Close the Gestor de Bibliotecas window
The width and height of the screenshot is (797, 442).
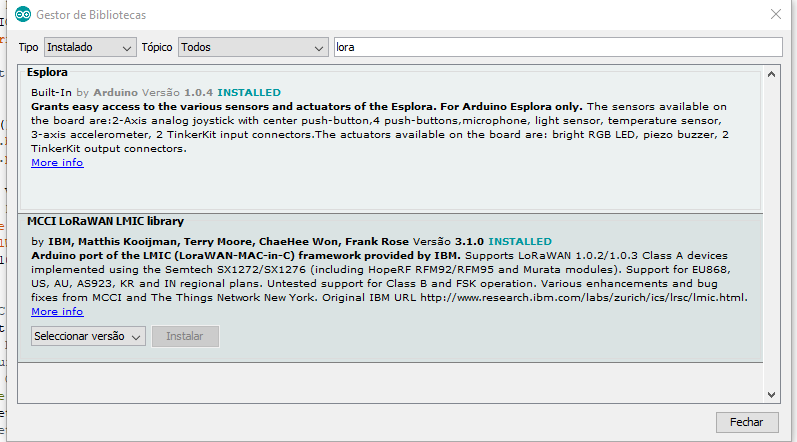775,15
